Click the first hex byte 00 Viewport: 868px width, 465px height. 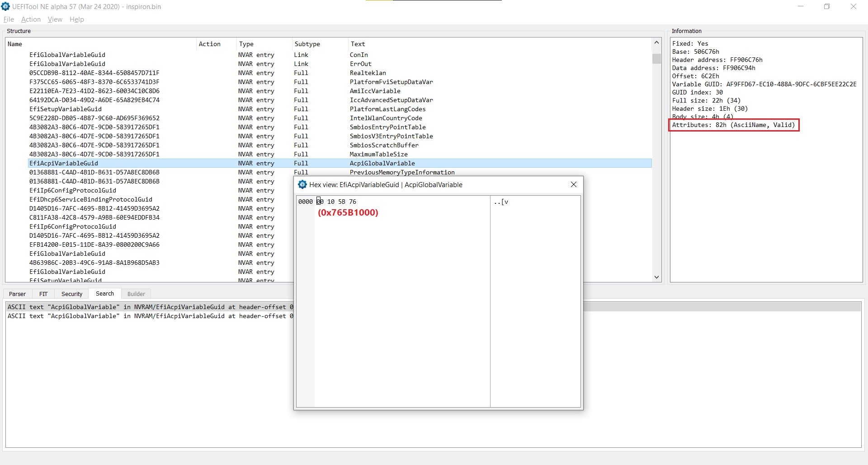click(x=320, y=202)
